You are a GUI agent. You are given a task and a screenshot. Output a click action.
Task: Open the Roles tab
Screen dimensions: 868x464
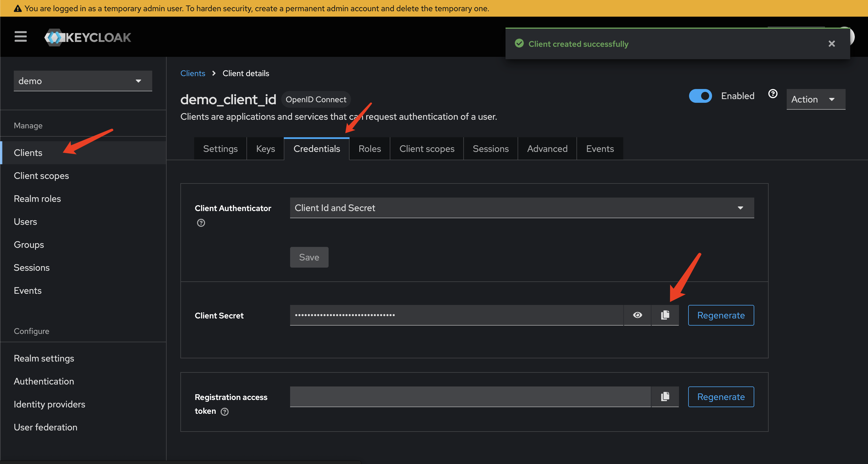[370, 149]
